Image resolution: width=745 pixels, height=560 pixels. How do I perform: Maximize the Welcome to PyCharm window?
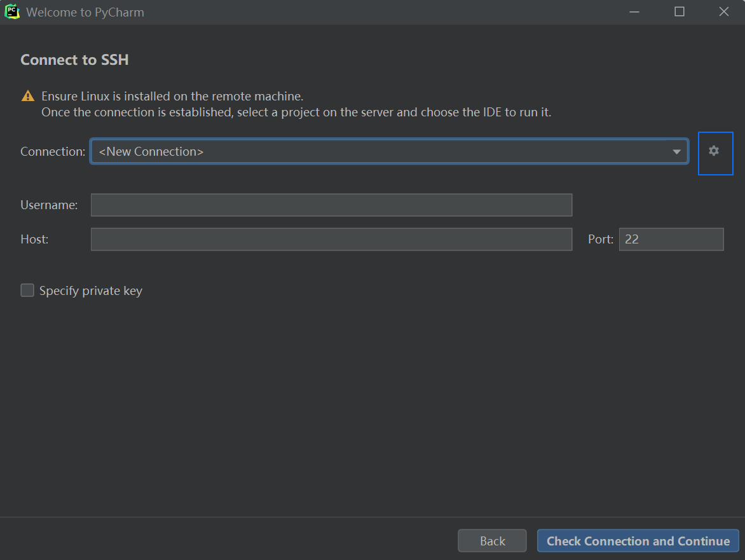[679, 12]
